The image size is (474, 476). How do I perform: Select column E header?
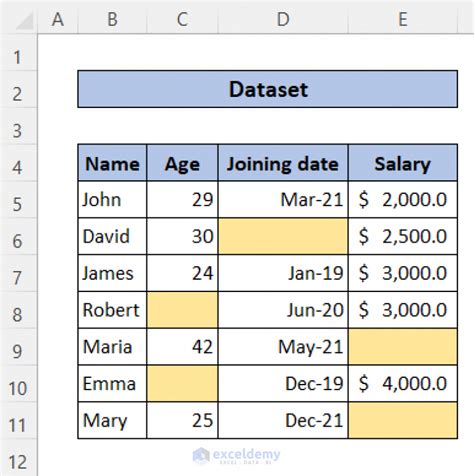click(x=403, y=19)
